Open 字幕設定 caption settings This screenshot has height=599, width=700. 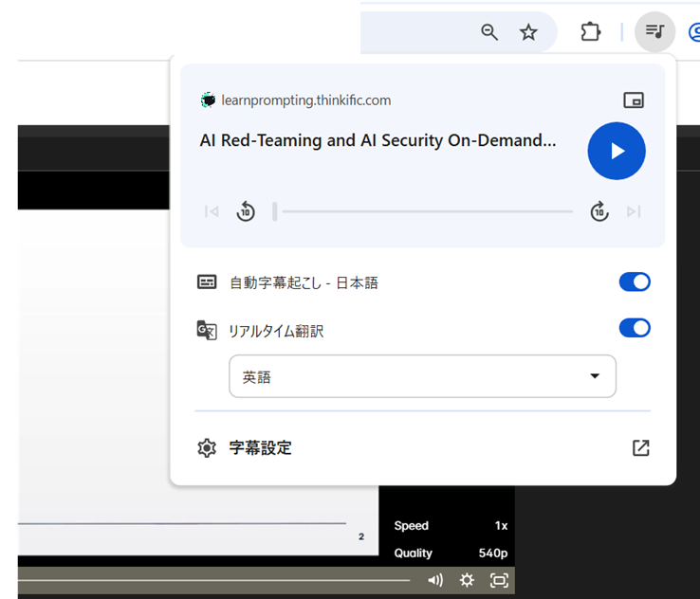[260, 448]
